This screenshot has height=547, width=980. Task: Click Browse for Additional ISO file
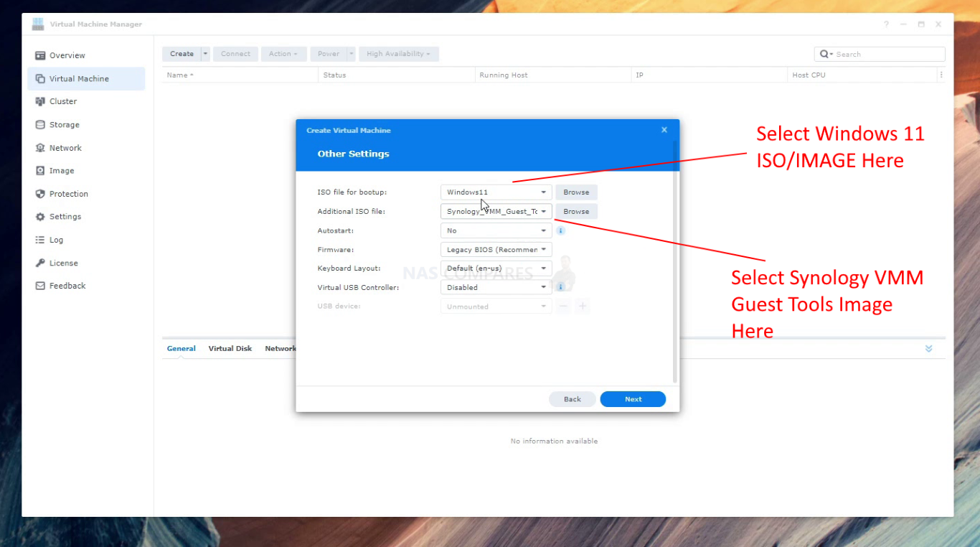coord(576,212)
